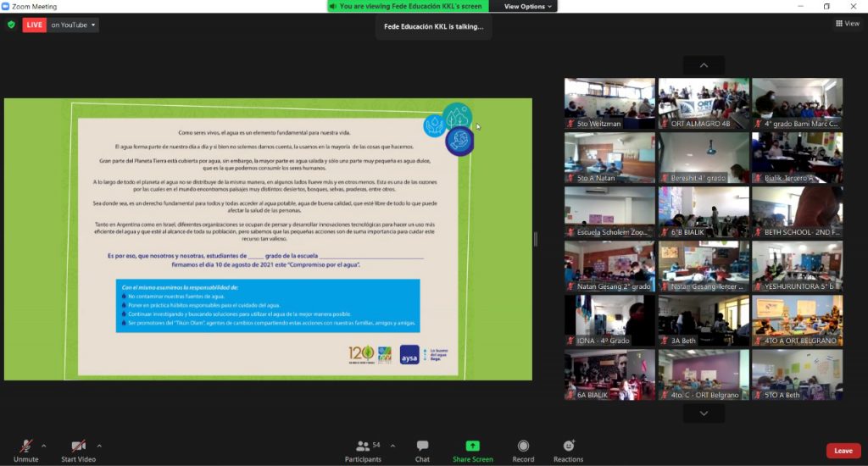Click the red LIVE indicator badge
The width and height of the screenshot is (868, 466).
[x=34, y=25]
